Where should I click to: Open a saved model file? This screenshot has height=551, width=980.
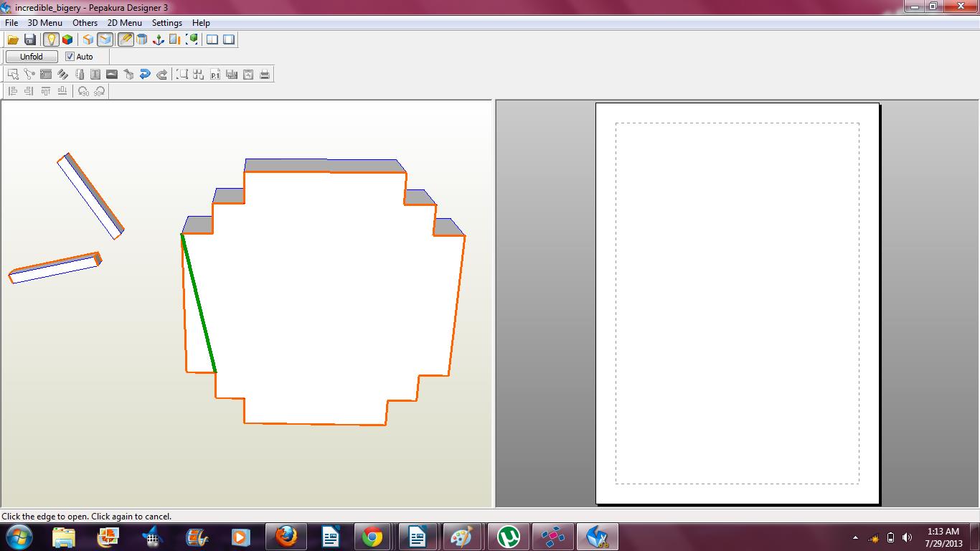click(x=12, y=39)
